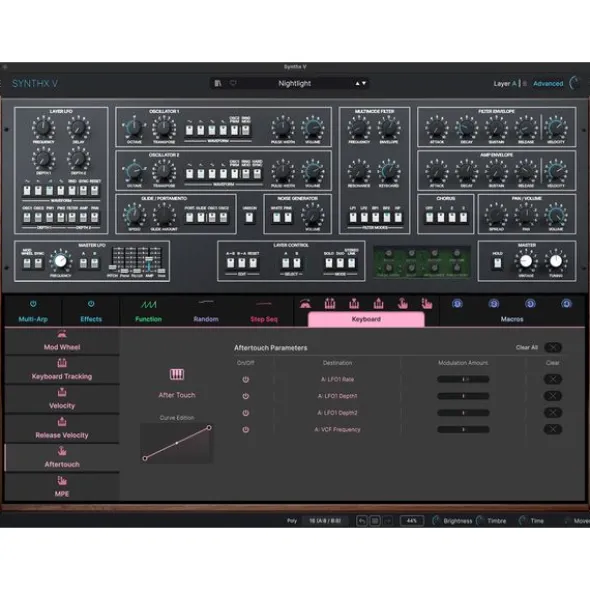Select Keyboard Tracking in the sidebar
Image resolution: width=590 pixels, height=591 pixels.
click(x=62, y=370)
